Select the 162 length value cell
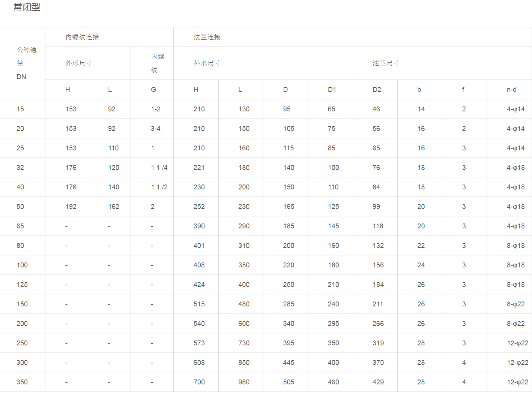Viewport: 532px width, 393px height. [x=114, y=207]
